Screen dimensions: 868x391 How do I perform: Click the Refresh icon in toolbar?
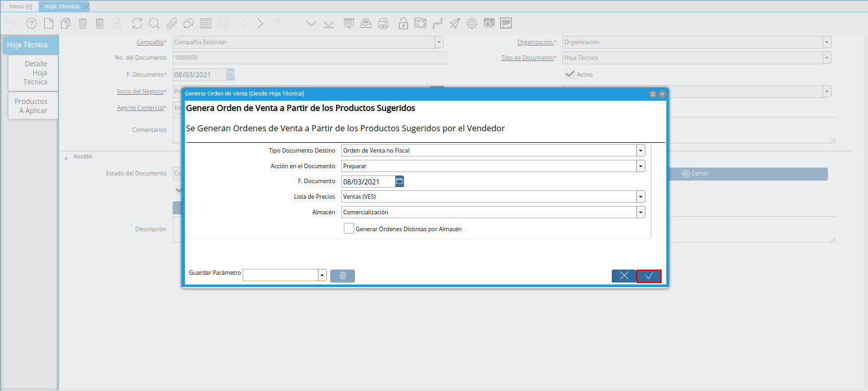point(137,24)
